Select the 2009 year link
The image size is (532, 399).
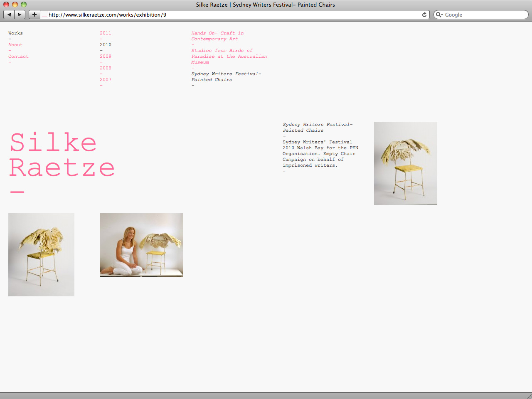pyautogui.click(x=106, y=56)
